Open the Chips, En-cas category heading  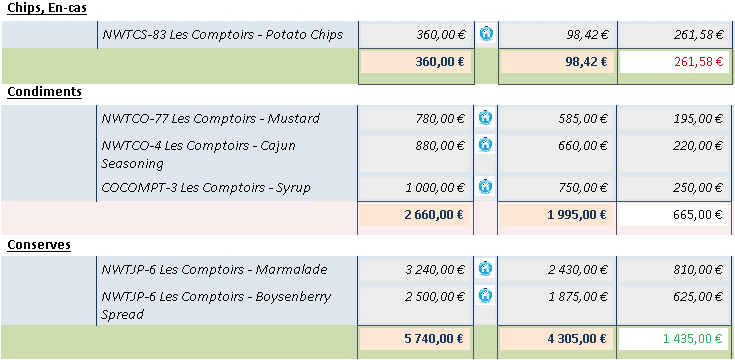tap(47, 8)
